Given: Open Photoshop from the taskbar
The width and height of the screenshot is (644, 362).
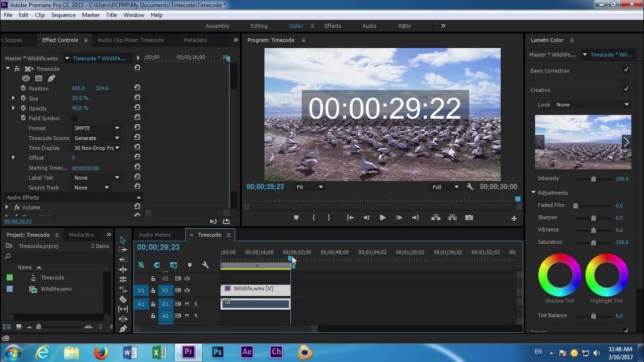Looking at the screenshot, I should coord(217,352).
